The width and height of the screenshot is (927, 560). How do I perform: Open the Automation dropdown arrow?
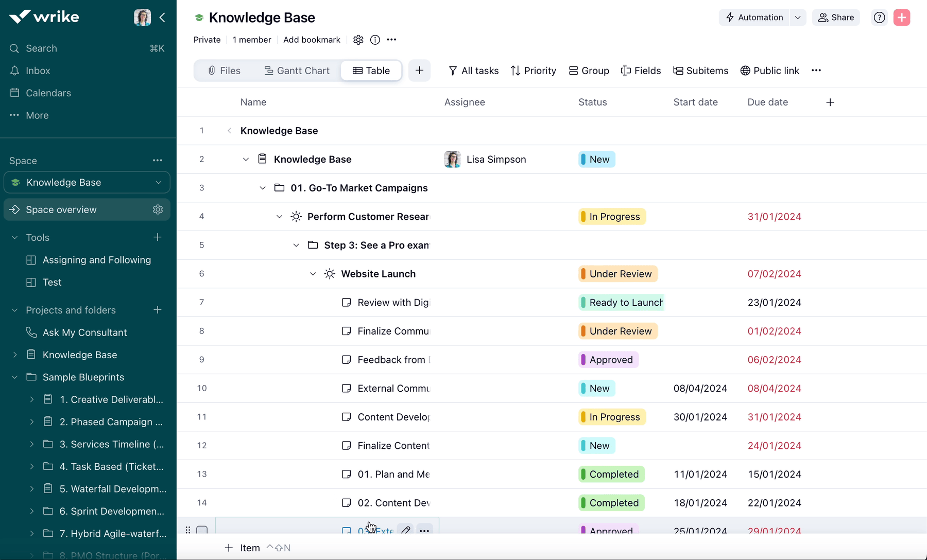[x=798, y=17]
